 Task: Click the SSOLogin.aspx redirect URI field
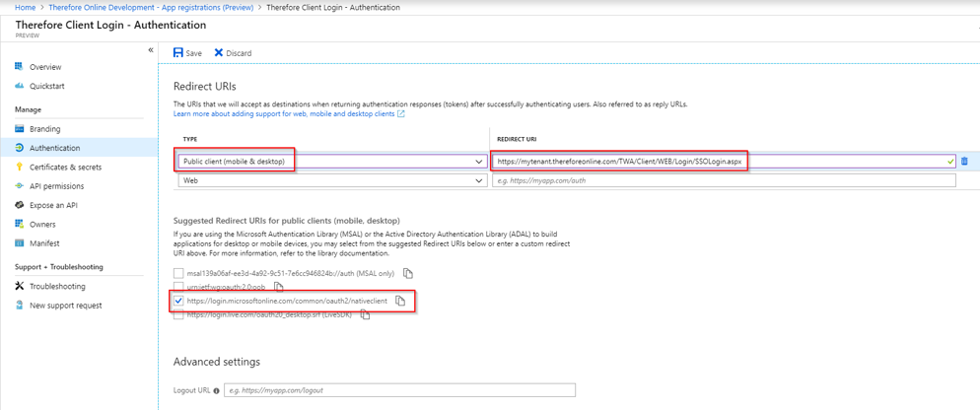click(x=724, y=162)
